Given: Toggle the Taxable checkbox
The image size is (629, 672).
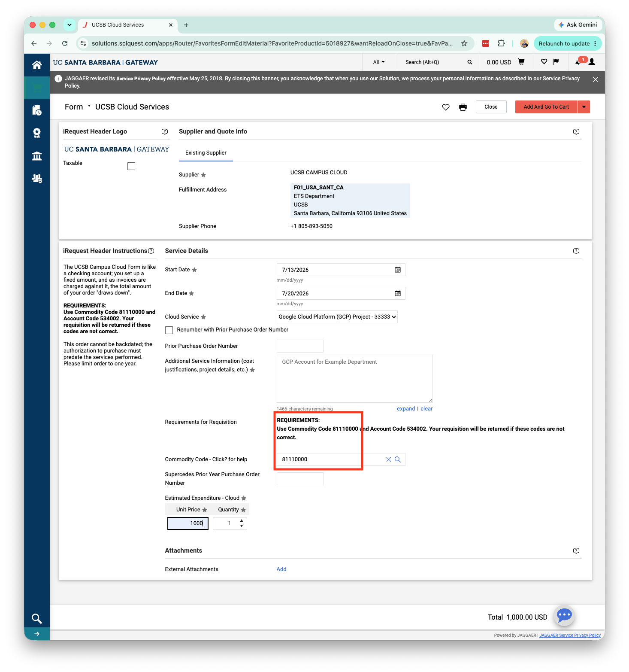Looking at the screenshot, I should [x=131, y=166].
